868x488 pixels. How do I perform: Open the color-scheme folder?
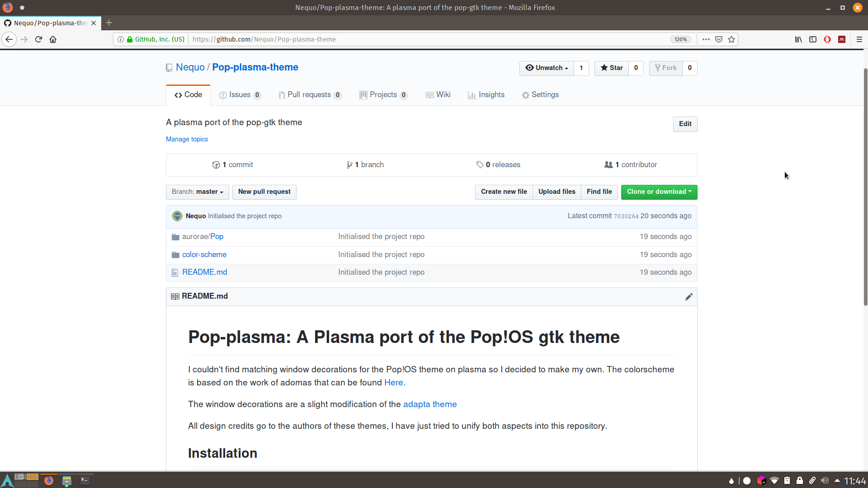204,255
